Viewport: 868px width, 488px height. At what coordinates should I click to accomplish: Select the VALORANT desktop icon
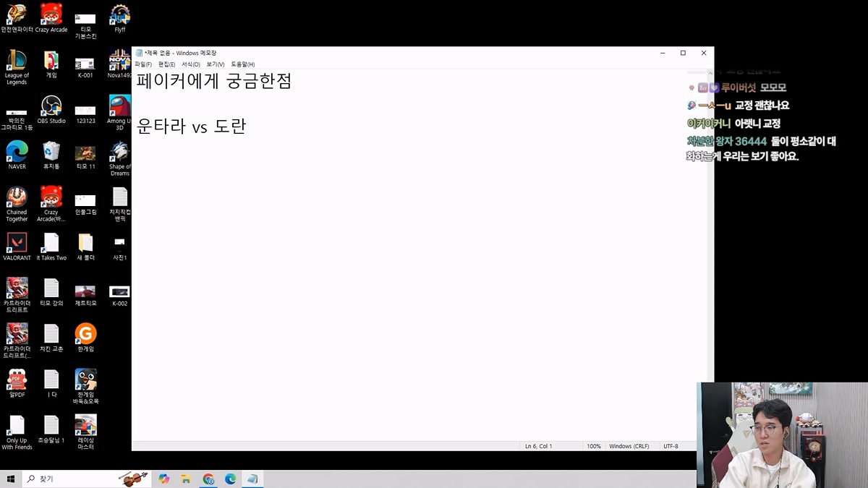(17, 242)
